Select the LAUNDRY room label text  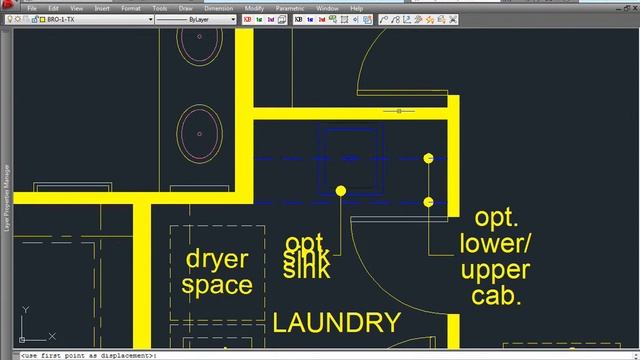(337, 322)
